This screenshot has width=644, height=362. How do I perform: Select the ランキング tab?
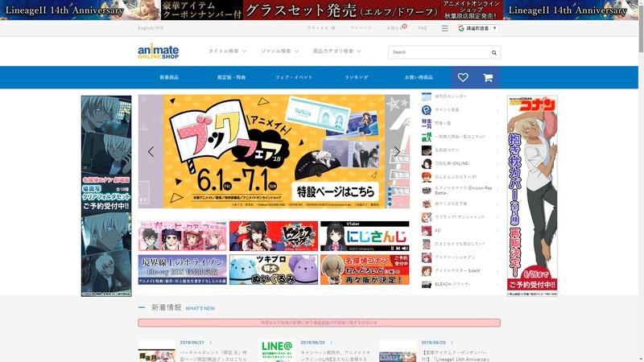pos(357,77)
